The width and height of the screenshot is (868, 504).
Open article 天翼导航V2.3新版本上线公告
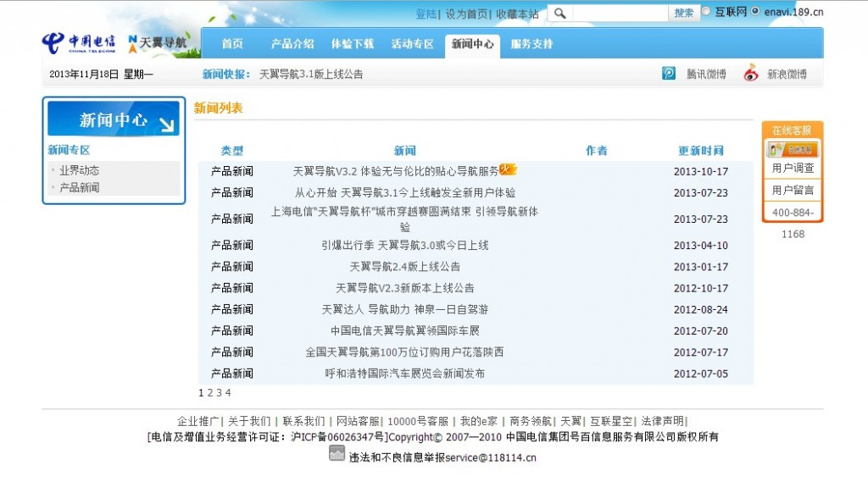(404, 288)
